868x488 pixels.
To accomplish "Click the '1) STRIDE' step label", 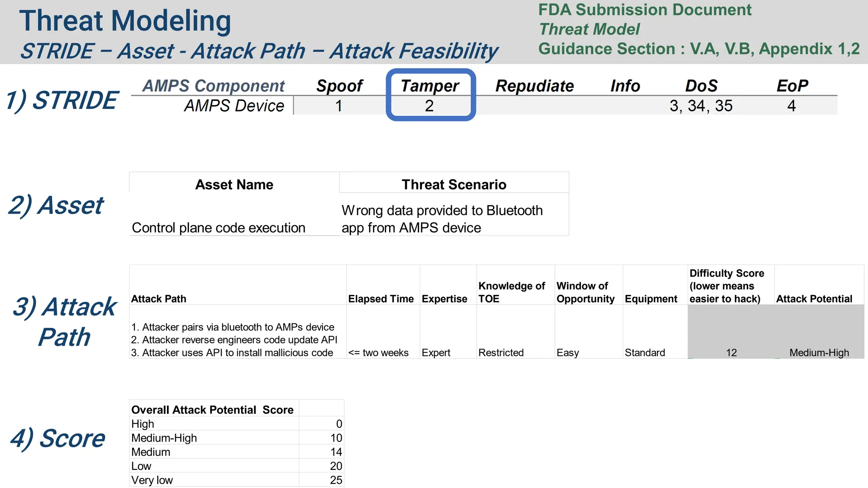I will click(61, 101).
